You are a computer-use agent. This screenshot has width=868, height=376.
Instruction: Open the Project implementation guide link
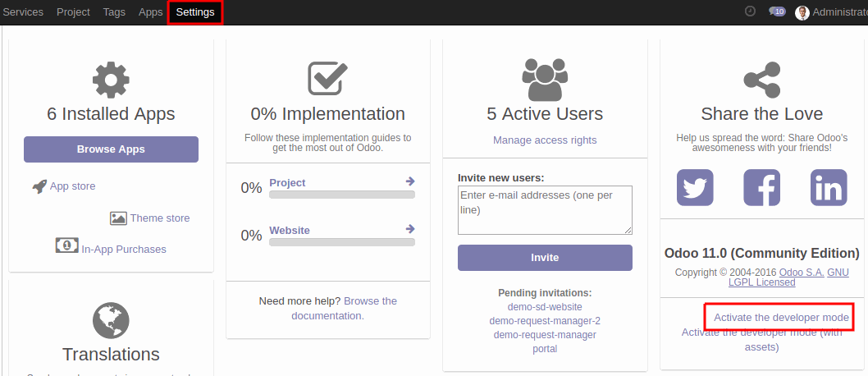click(287, 183)
